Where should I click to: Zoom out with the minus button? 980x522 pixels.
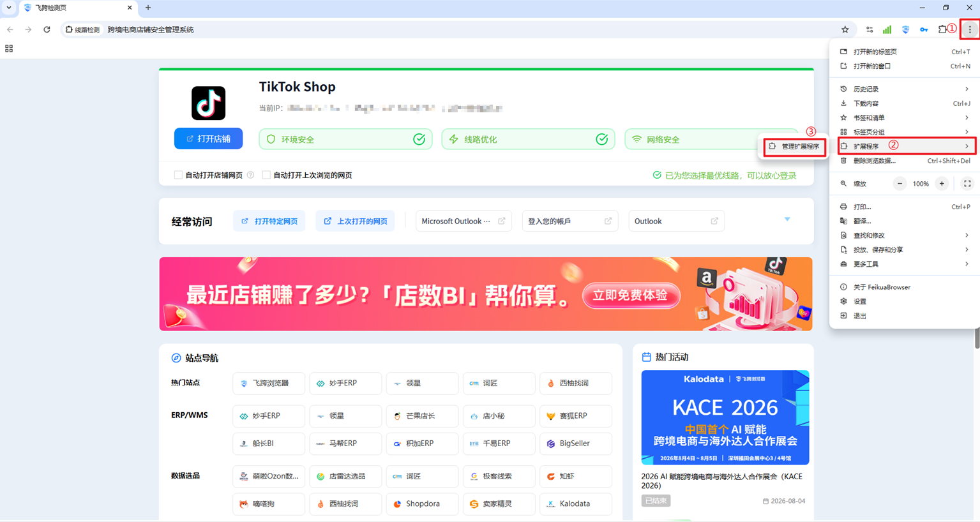[900, 184]
